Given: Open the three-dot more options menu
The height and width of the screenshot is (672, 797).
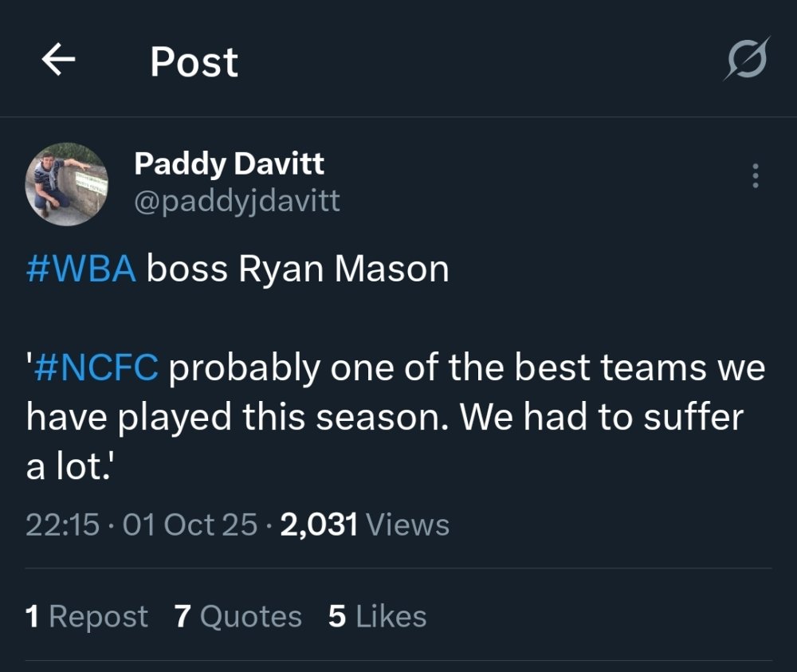Looking at the screenshot, I should click(756, 176).
